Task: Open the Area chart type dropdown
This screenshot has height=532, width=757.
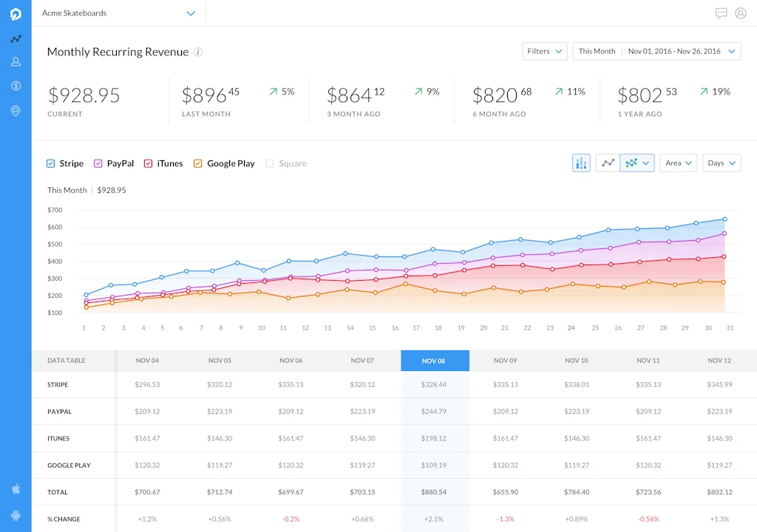Action: point(679,163)
